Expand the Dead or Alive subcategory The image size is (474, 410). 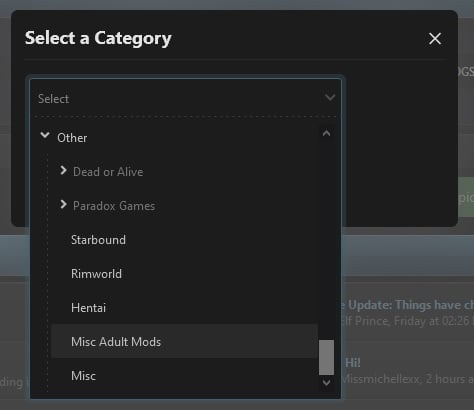[x=63, y=170]
